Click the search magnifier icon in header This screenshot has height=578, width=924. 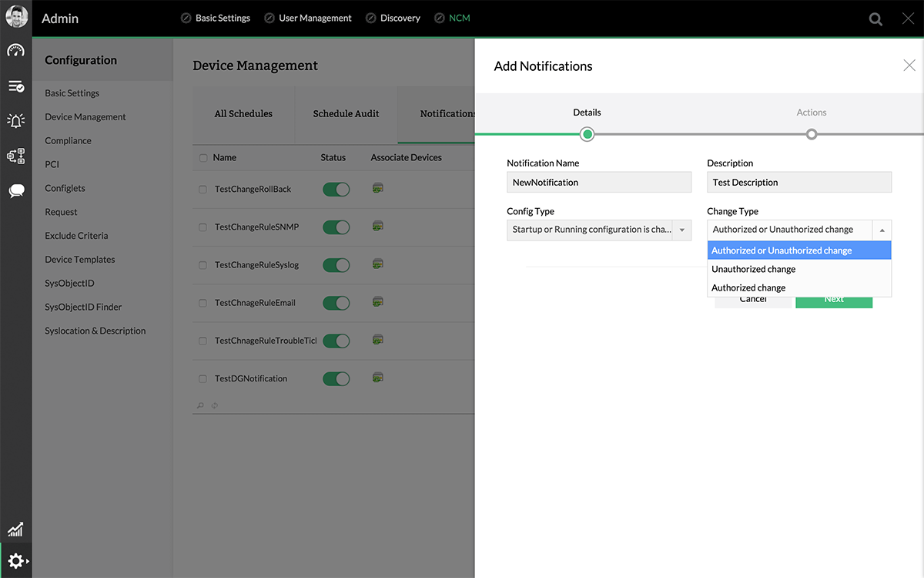(x=875, y=19)
